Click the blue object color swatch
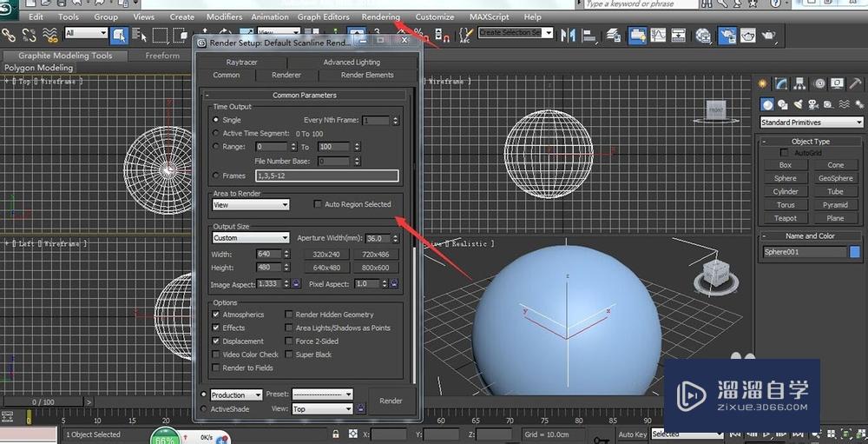 pos(855,252)
